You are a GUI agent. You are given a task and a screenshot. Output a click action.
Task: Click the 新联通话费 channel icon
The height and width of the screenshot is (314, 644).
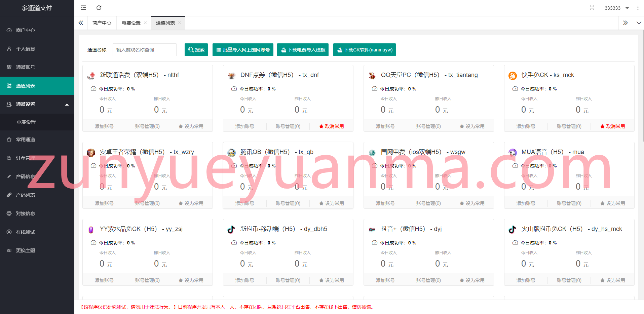[91, 76]
